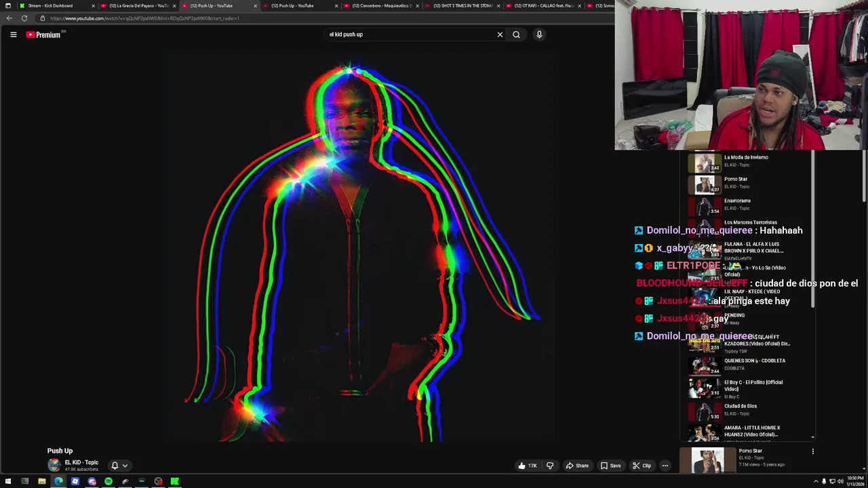
Task: Like the Push Up video
Action: click(x=527, y=466)
